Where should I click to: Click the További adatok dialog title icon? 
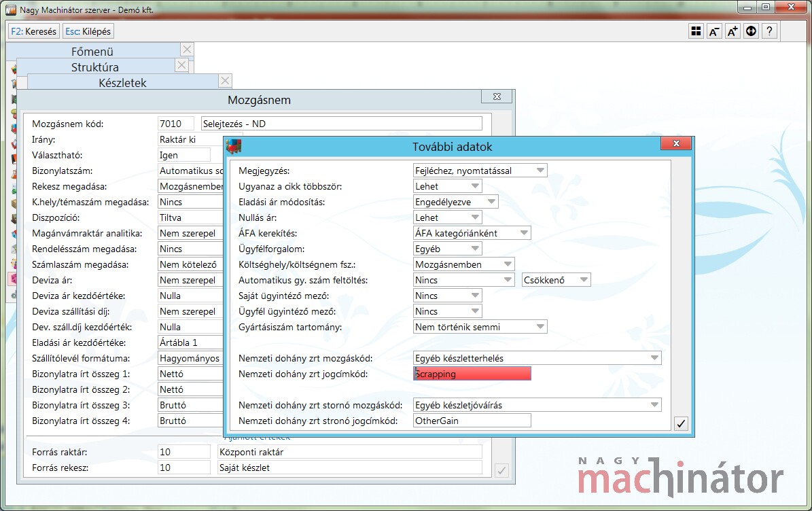pos(234,147)
